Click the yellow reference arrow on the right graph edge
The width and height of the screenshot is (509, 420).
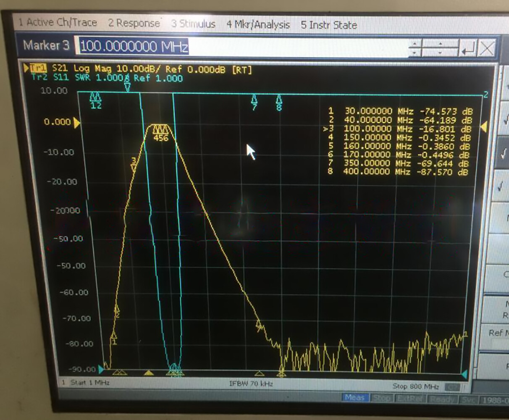click(484, 126)
